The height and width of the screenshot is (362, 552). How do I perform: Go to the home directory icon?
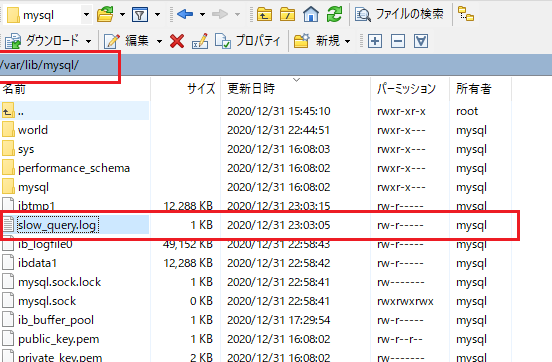pyautogui.click(x=311, y=14)
